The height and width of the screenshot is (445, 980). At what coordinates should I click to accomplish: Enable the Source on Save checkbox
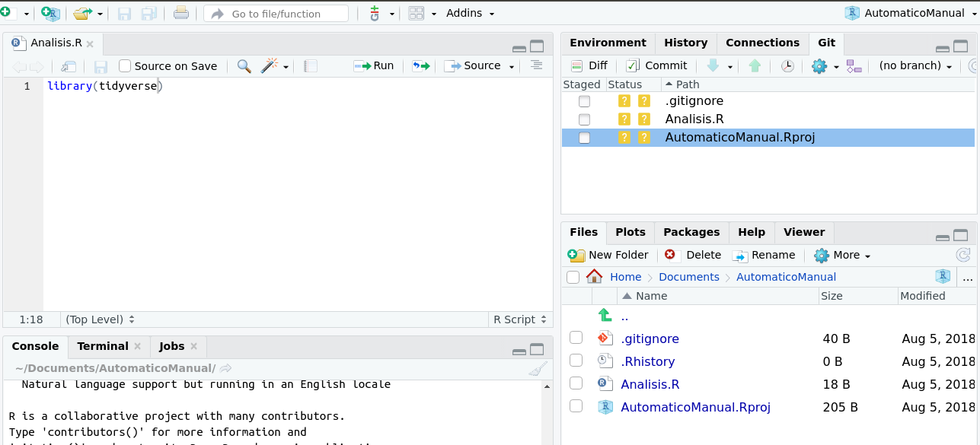pyautogui.click(x=126, y=66)
